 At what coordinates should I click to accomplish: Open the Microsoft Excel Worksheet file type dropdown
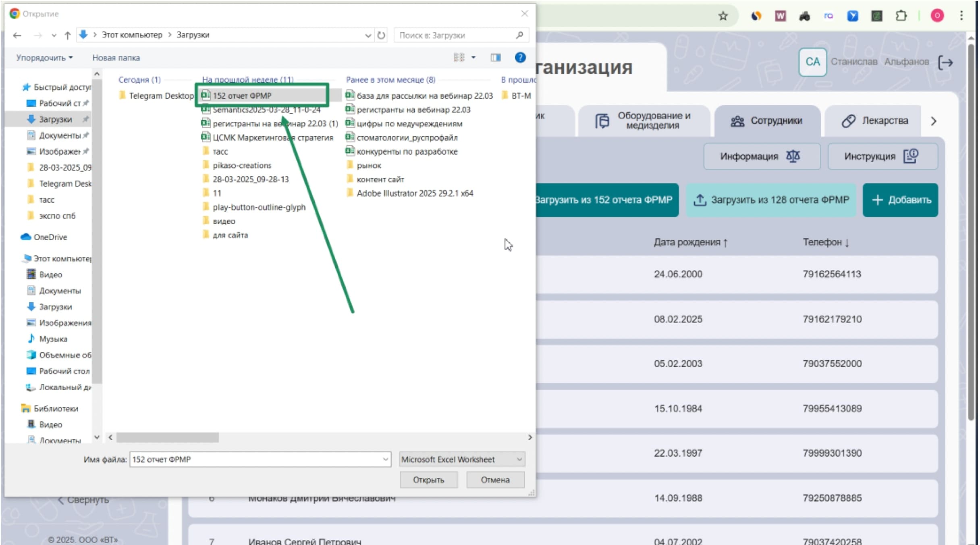(462, 459)
